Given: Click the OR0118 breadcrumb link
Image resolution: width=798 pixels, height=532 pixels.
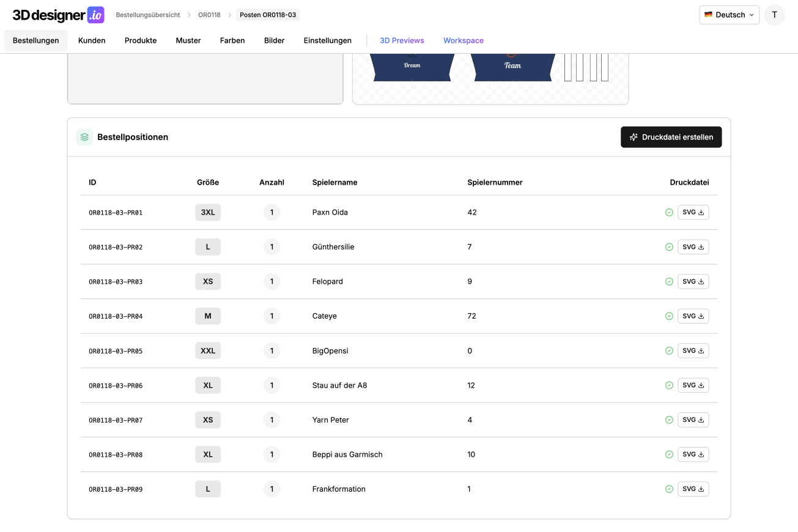Looking at the screenshot, I should point(209,15).
